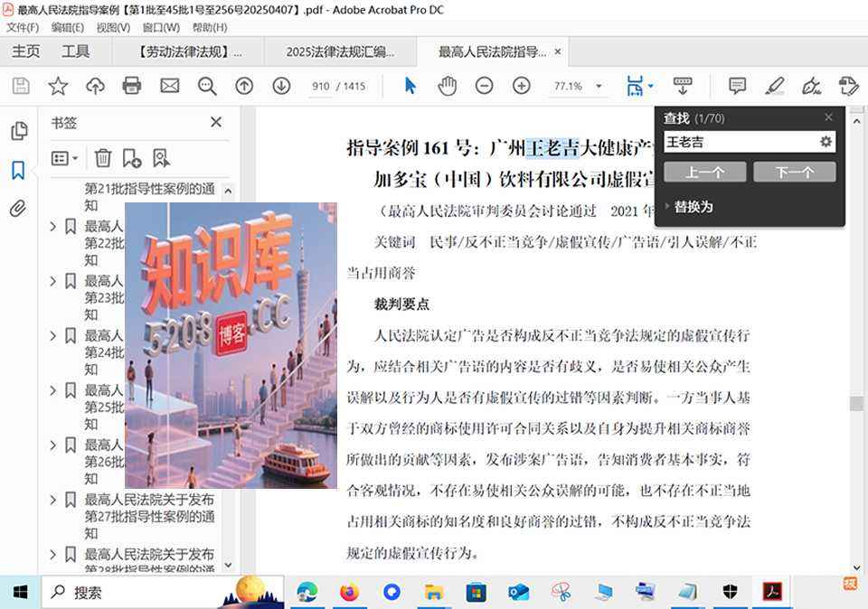
Task: Find the current bookmark icon
Action: pyautogui.click(x=161, y=158)
